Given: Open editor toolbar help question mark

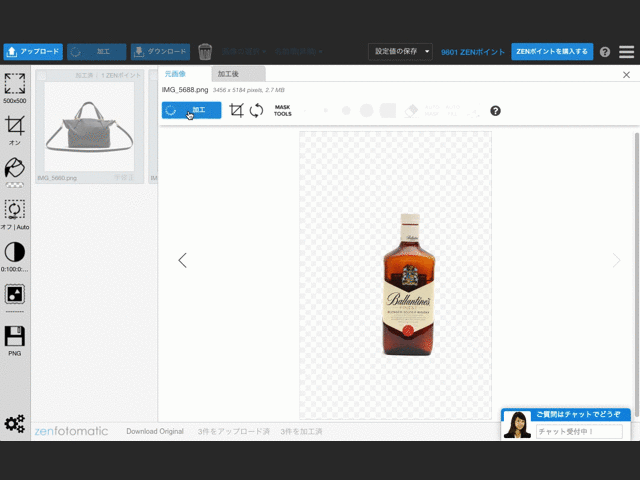Looking at the screenshot, I should pos(495,111).
